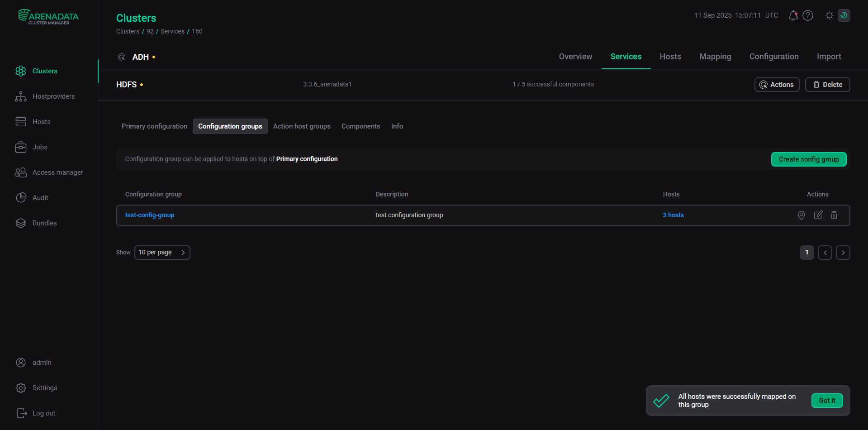Open the help question mark icon
Viewport: 868px width, 430px height.
(808, 16)
